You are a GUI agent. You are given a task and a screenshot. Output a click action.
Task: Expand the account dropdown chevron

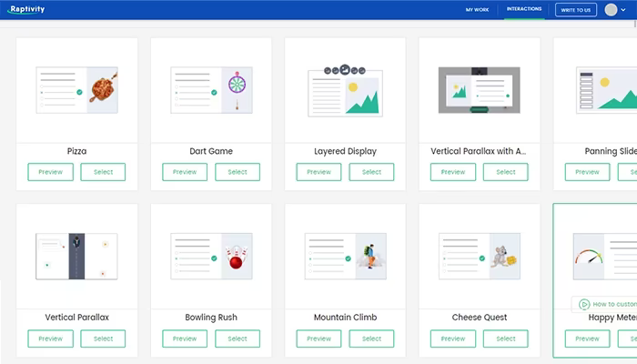(x=623, y=10)
